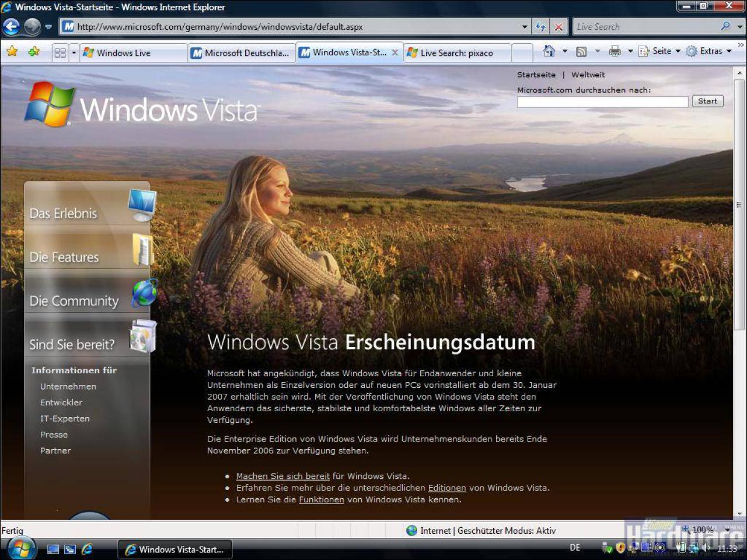The image size is (747, 560).
Task: Click the Internet zone globe in status bar
Action: click(x=412, y=530)
